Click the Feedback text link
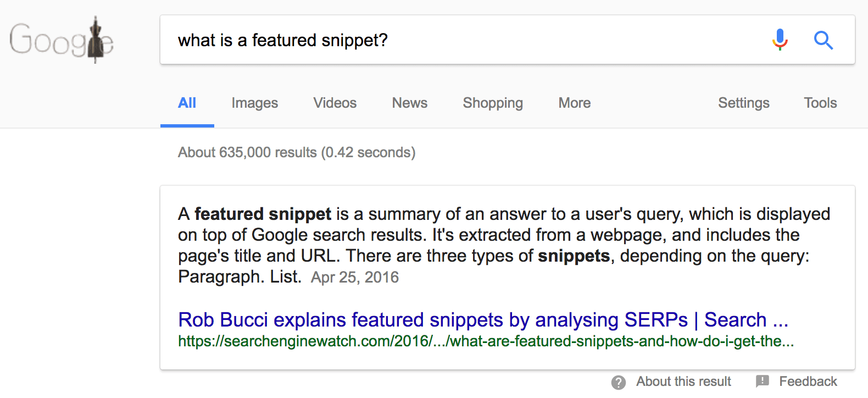 click(808, 382)
